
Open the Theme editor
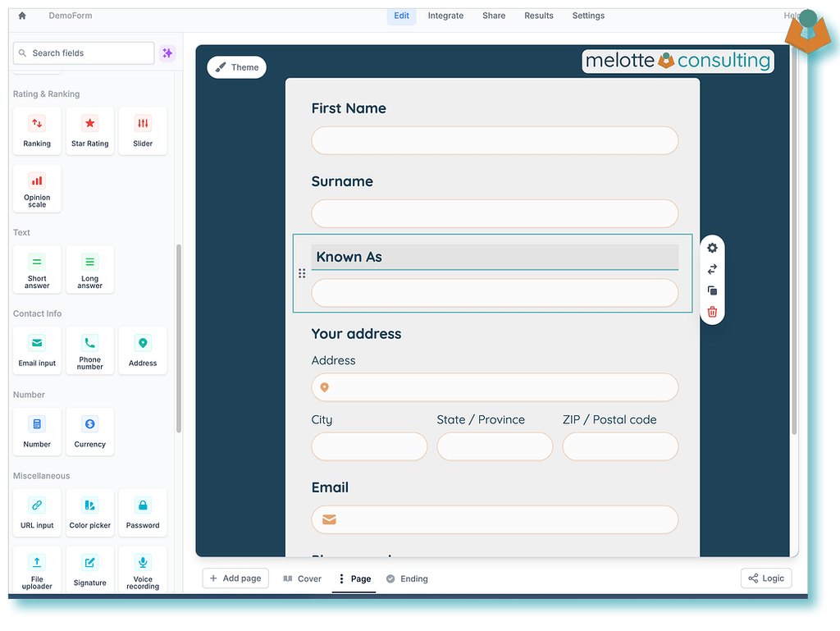click(x=236, y=67)
